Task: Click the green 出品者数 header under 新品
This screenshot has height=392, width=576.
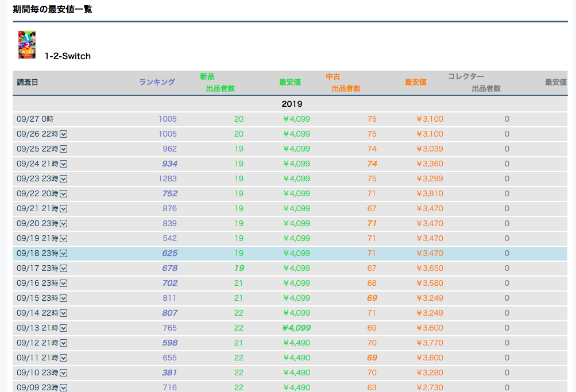Action: click(221, 88)
